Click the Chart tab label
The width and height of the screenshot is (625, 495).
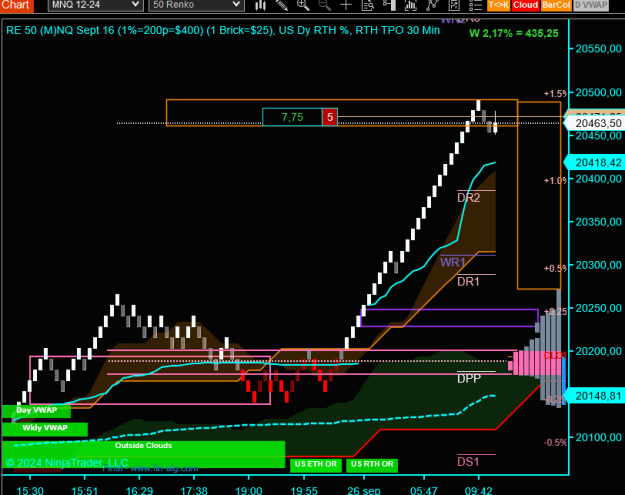tap(16, 5)
